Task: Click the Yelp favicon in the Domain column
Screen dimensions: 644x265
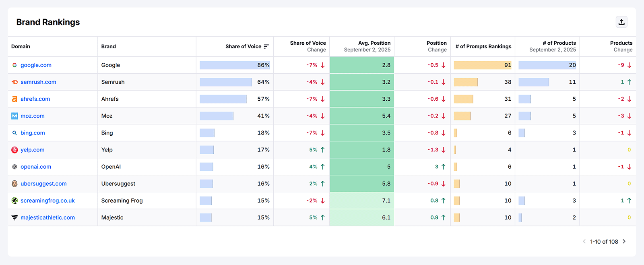Action: 14,149
